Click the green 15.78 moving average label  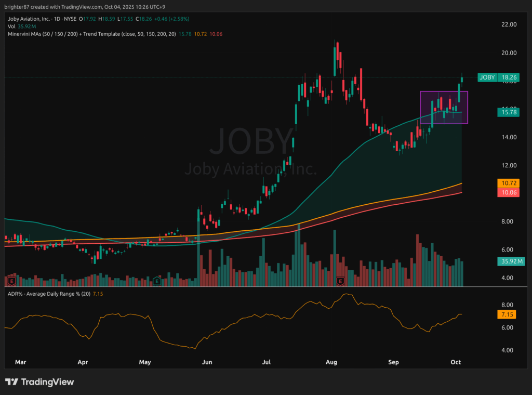(508, 112)
